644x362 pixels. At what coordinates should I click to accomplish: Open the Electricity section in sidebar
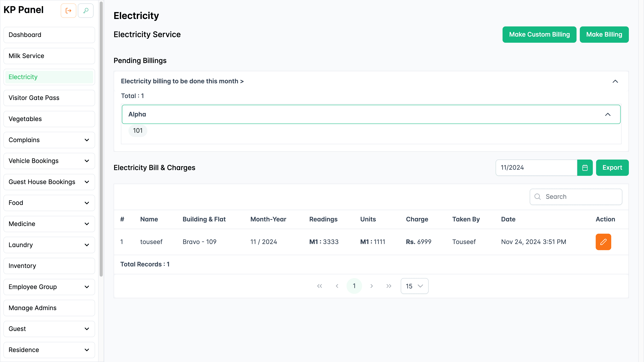click(49, 77)
